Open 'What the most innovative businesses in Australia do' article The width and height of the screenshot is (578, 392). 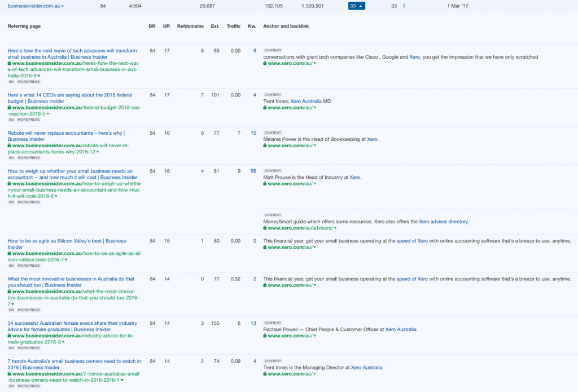click(71, 282)
